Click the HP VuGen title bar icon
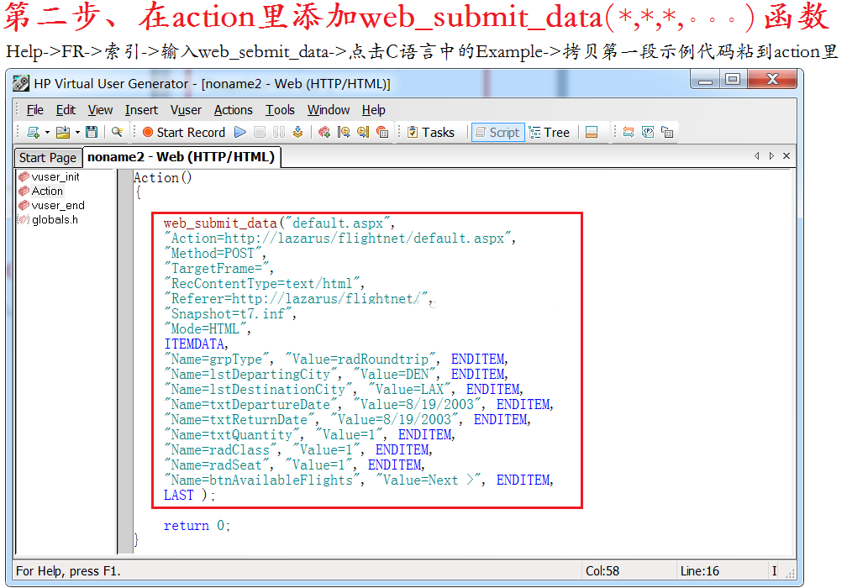 tap(21, 83)
